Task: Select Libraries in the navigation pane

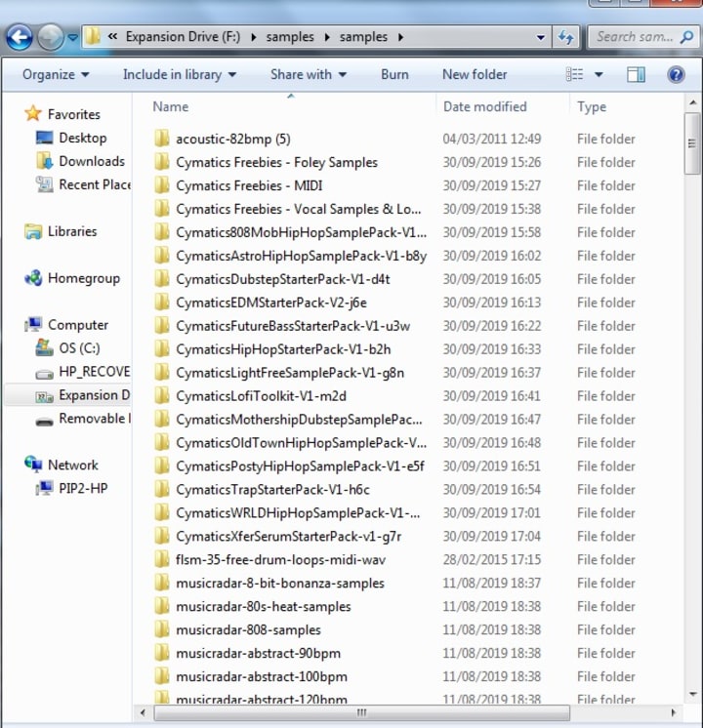Action: click(x=72, y=231)
